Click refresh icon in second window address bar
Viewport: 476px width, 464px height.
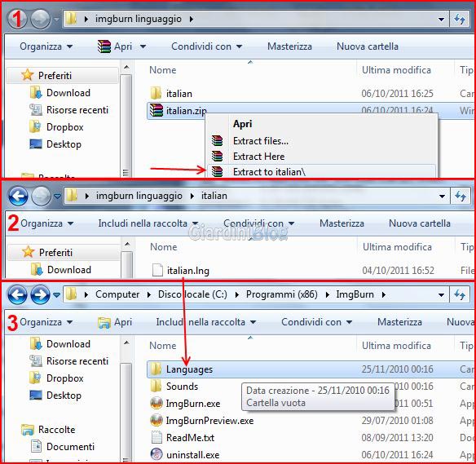461,197
